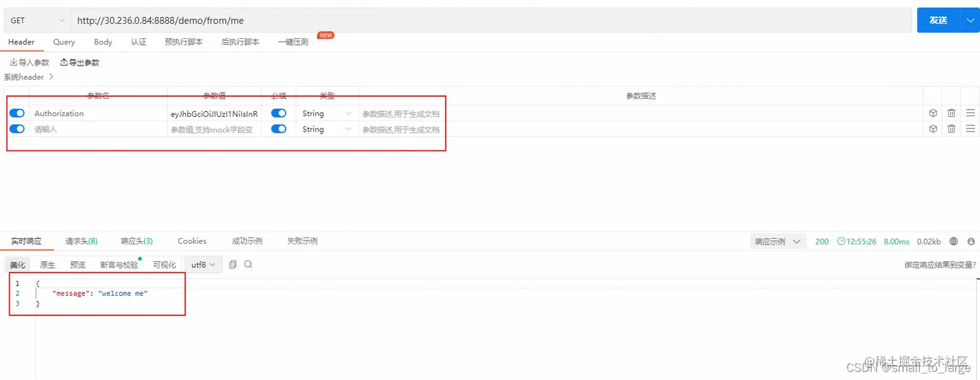The image size is (980, 380).
Task: Click the globe icon in response status bar
Action: pos(953,241)
